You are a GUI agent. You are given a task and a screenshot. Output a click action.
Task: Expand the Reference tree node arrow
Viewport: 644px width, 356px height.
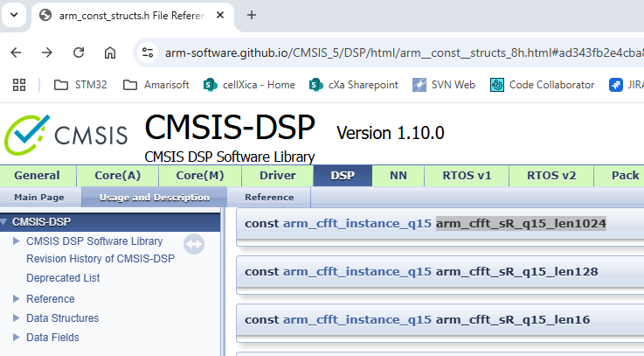(16, 298)
